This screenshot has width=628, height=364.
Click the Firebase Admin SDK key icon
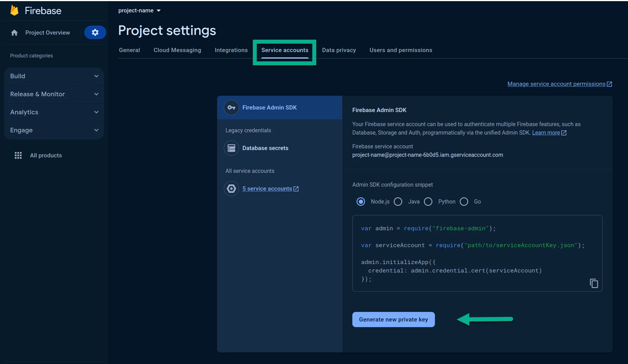[x=231, y=108]
